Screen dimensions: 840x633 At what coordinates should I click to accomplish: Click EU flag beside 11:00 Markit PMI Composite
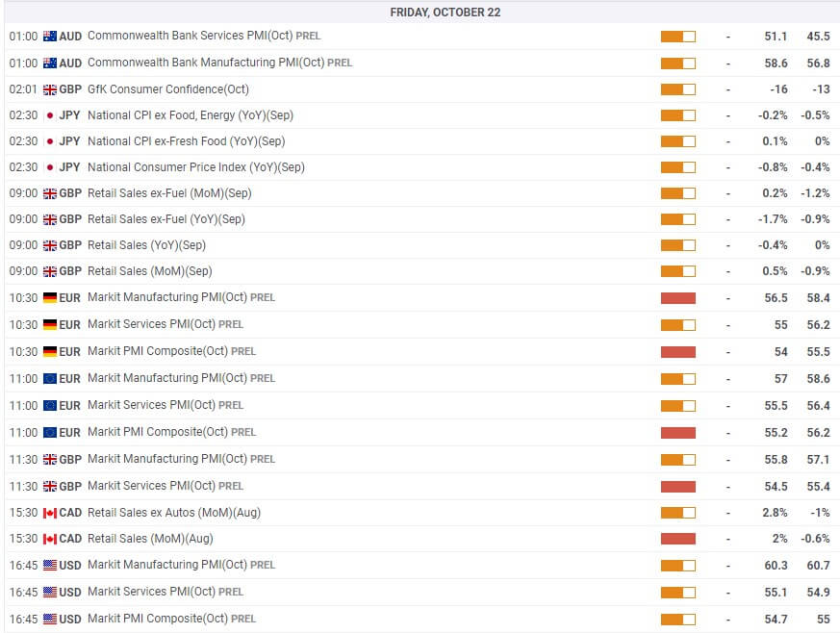[x=50, y=432]
